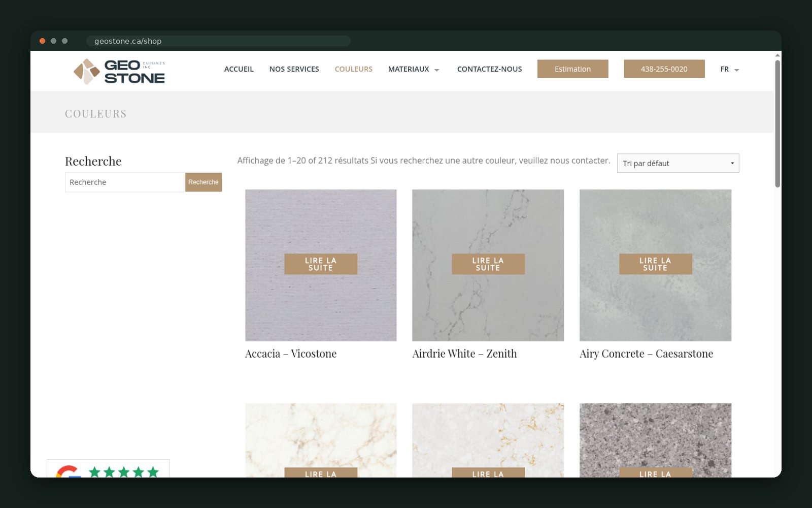Image resolution: width=812 pixels, height=508 pixels.
Task: Open the MATERIAUX menu
Action: (409, 69)
